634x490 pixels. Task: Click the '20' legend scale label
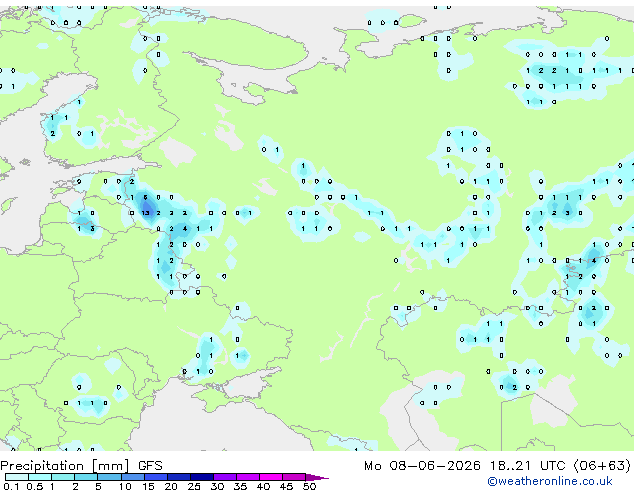171,486
